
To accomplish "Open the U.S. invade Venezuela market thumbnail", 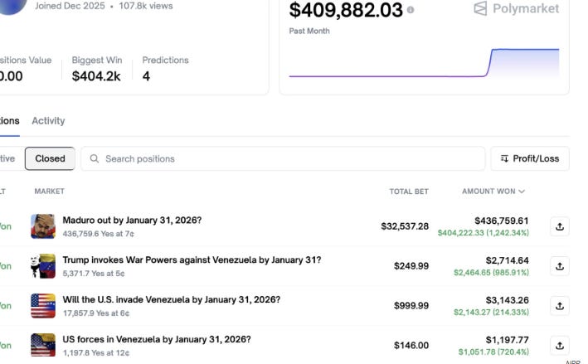I will (43, 305).
